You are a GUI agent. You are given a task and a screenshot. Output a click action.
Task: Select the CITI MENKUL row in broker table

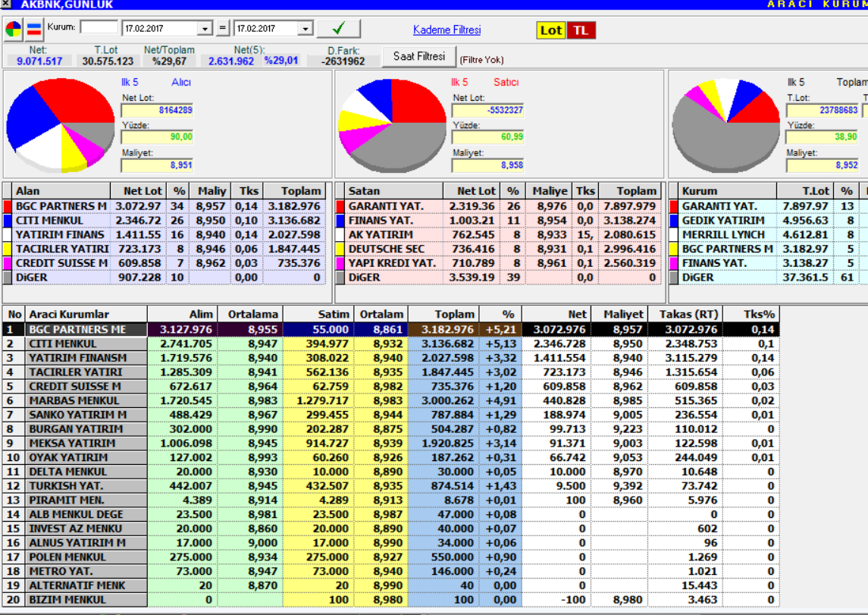(391, 344)
